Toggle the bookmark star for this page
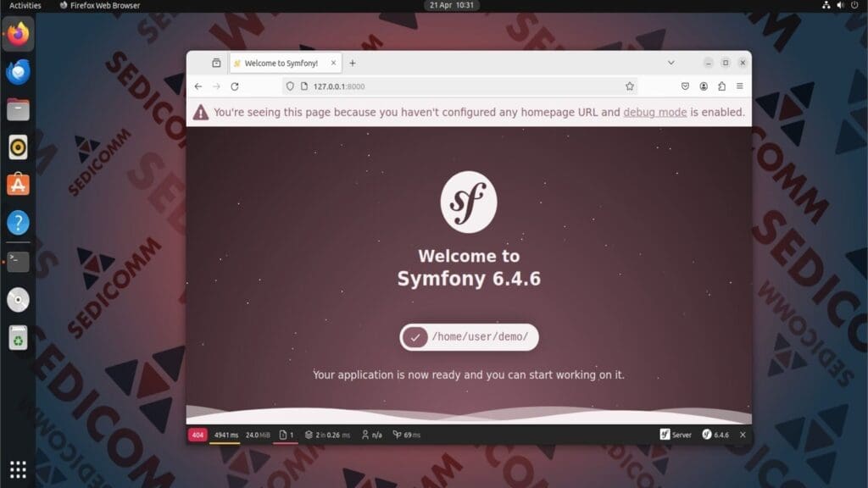Screen dimensions: 868x488 [x=628, y=86]
